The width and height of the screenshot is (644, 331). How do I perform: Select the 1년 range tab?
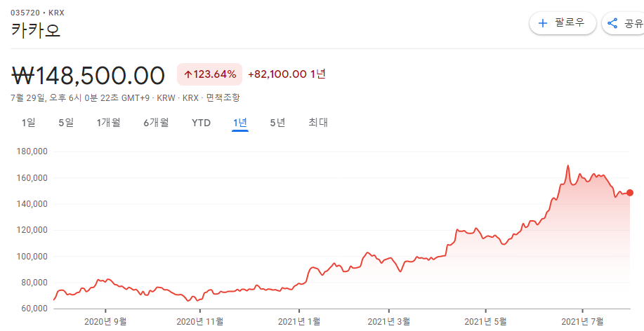[240, 123]
